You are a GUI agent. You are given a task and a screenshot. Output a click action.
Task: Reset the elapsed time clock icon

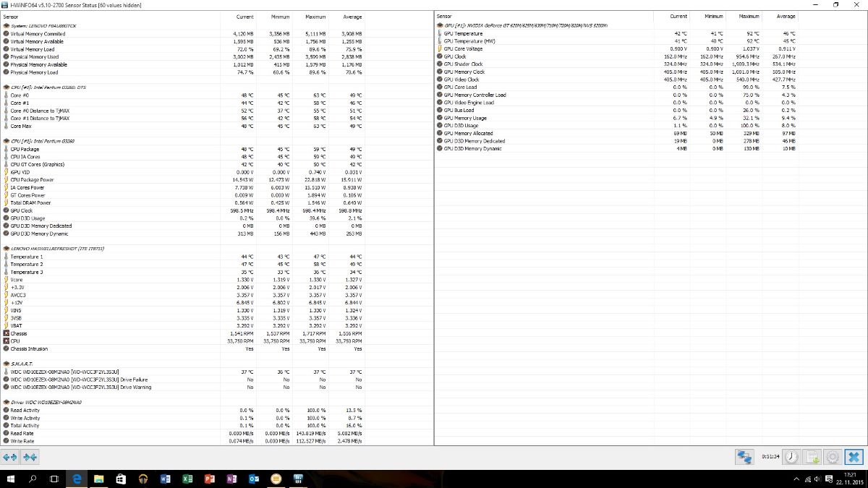(x=792, y=457)
